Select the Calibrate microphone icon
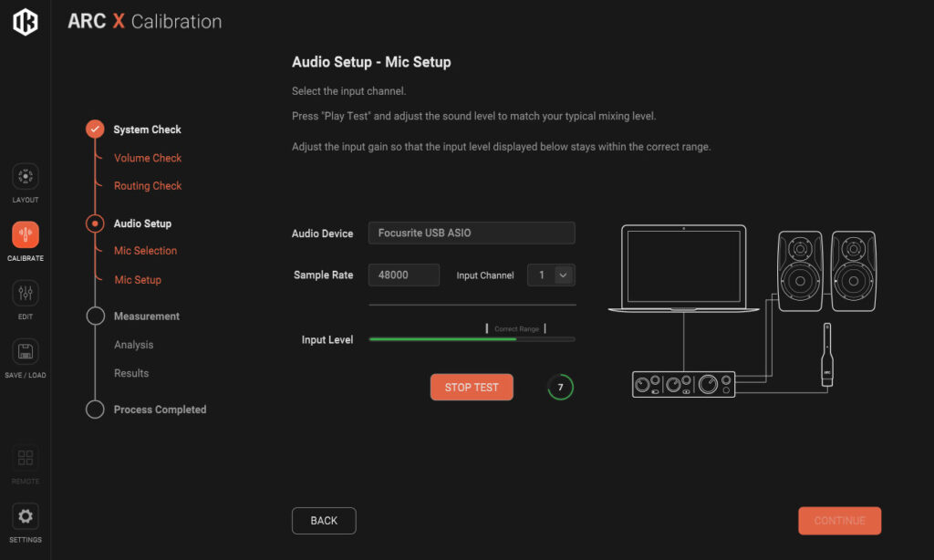The width and height of the screenshot is (934, 560). click(26, 234)
